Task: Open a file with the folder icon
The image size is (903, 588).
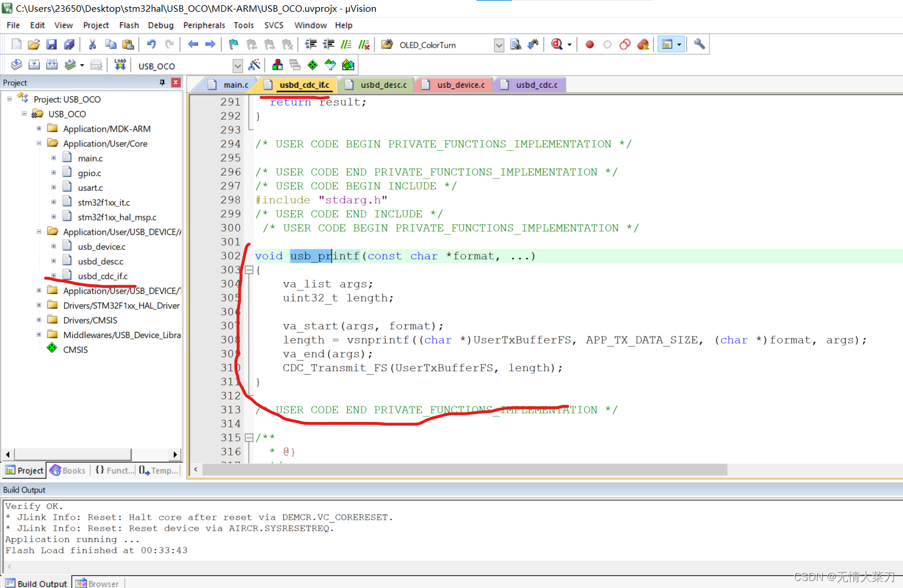Action: click(34, 44)
